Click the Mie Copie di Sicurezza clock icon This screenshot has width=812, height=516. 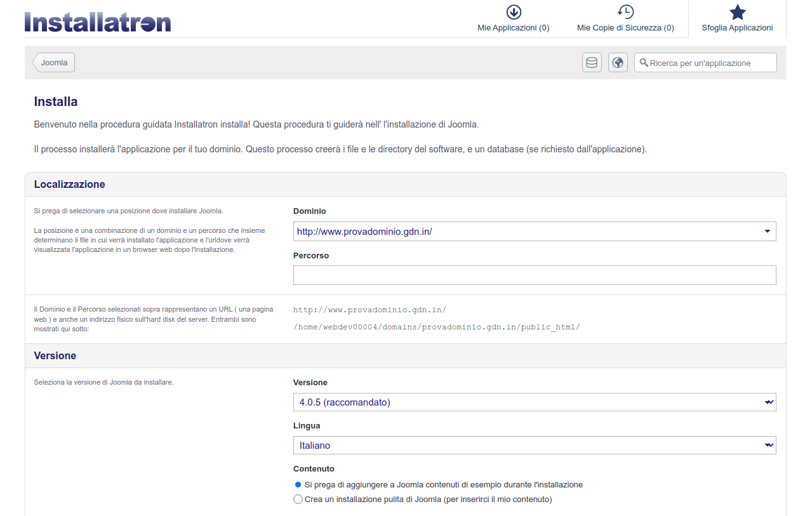pos(625,12)
